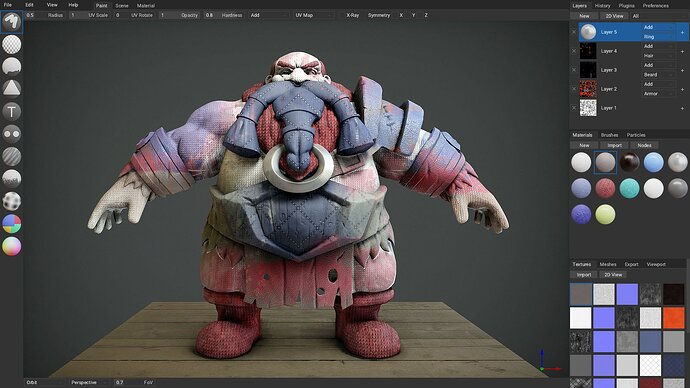Image resolution: width=690 pixels, height=388 pixels.
Task: Adjust the Hardness slider
Action: pyautogui.click(x=224, y=15)
